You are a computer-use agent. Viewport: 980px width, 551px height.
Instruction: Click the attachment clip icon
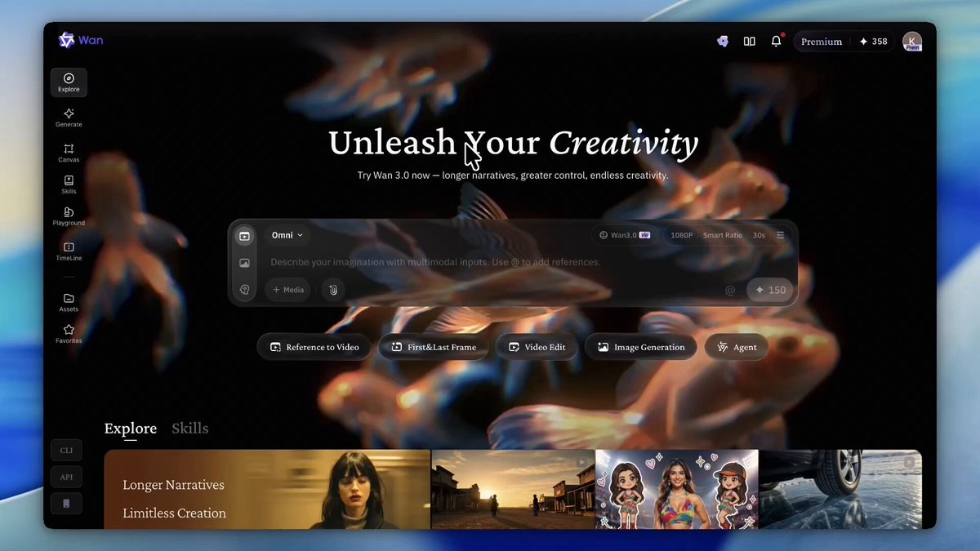pos(333,290)
